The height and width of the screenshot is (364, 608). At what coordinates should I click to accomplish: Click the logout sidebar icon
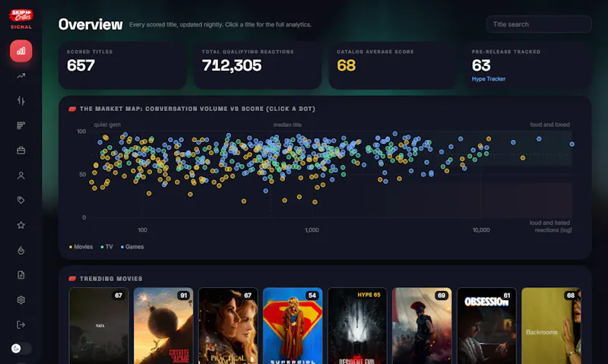[x=21, y=324]
